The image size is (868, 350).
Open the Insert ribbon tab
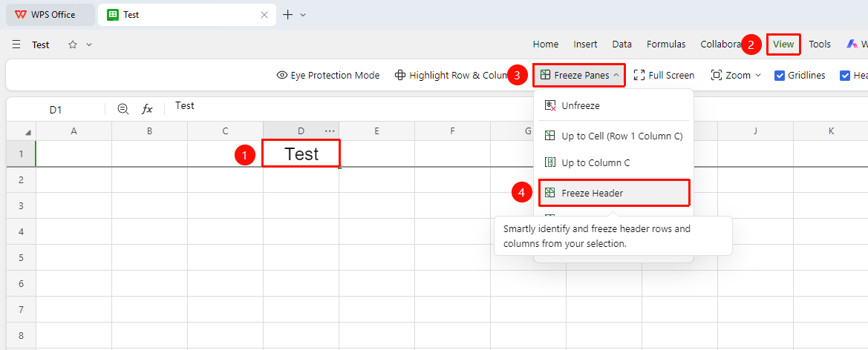585,44
